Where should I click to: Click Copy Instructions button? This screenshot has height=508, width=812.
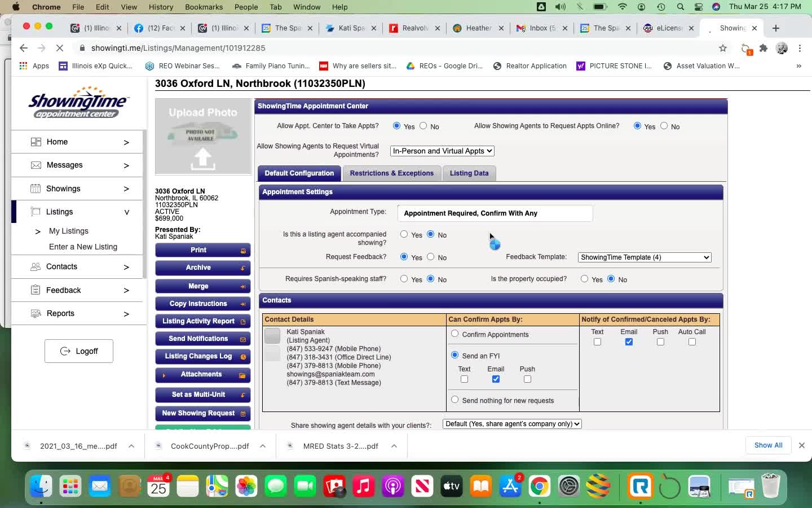(203, 304)
